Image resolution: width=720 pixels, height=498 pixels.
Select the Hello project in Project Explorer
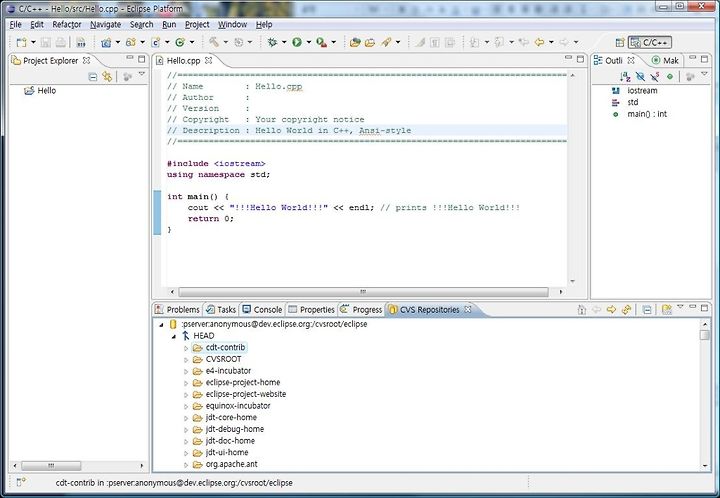(x=40, y=91)
